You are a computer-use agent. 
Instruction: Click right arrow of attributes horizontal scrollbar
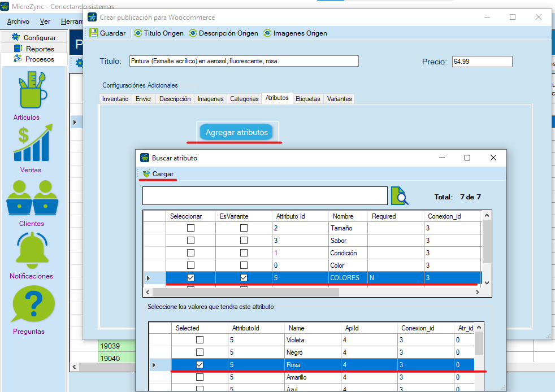click(x=477, y=292)
